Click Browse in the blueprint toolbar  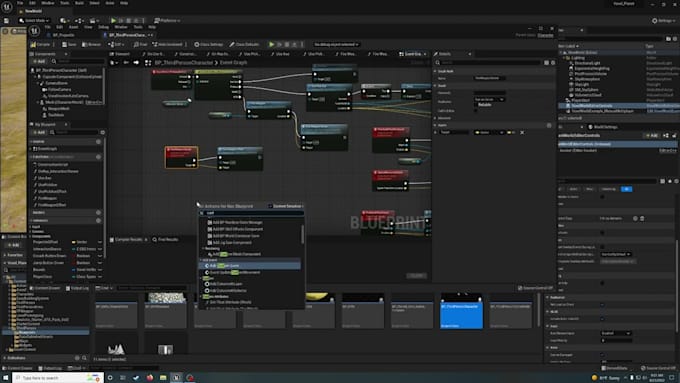click(92, 44)
